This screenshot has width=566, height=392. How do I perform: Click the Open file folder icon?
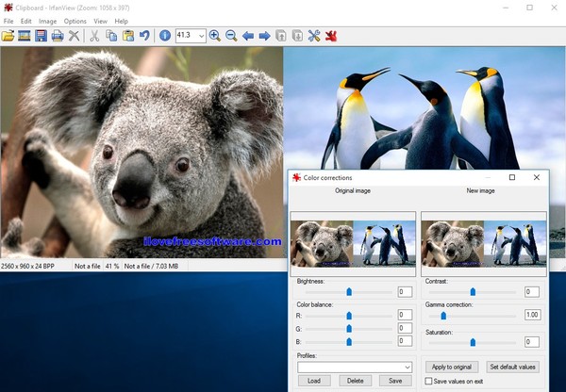tap(8, 36)
